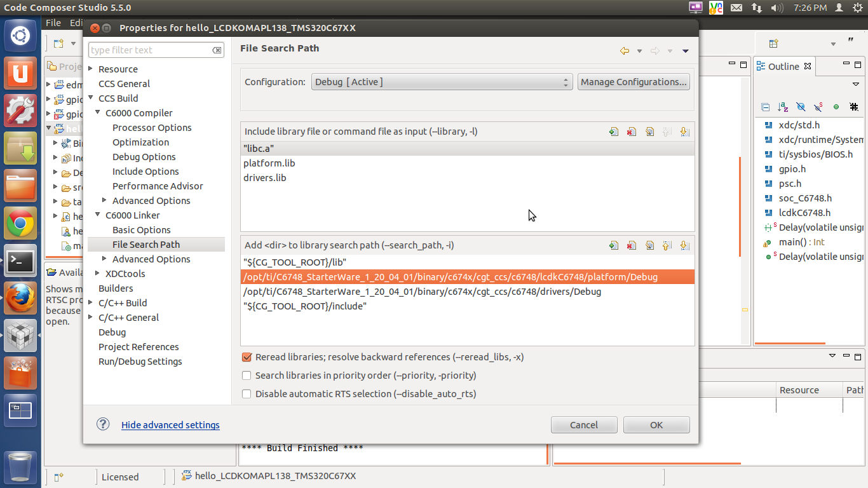Hide fields in the Outline view
This screenshot has height=488, width=868.
pyautogui.click(x=801, y=107)
